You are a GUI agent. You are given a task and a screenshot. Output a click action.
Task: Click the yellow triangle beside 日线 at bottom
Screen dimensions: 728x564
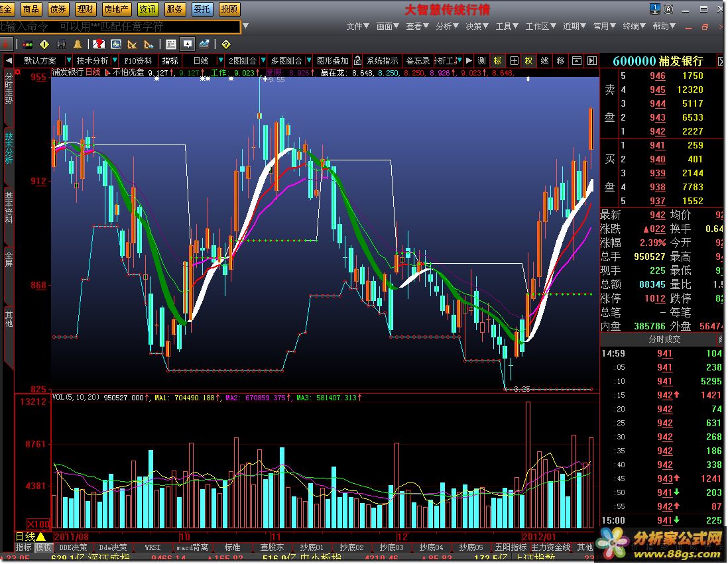(x=41, y=537)
